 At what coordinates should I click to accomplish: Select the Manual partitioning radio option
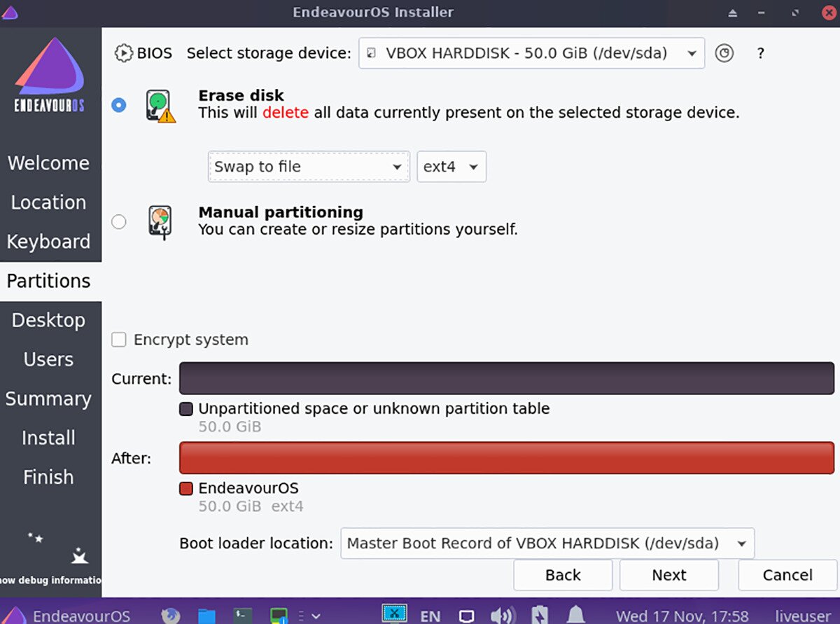(119, 221)
